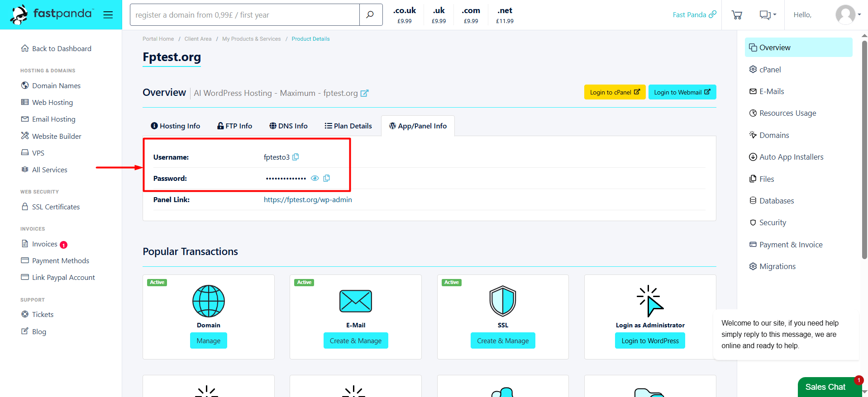Viewport: 868px width, 397px height.
Task: Open Payment & Invoice in the right panel
Action: coord(786,245)
